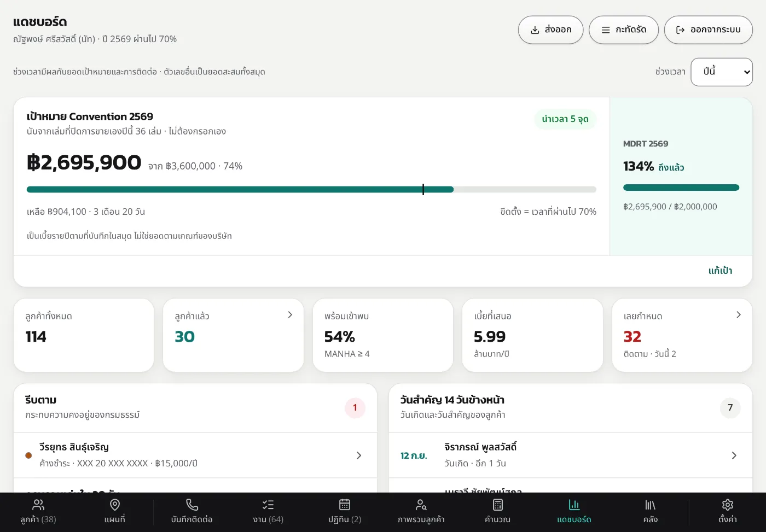The image size is (766, 532).
Task: Open the ภาพรวมลูกค้า person-search icon
Action: tap(421, 505)
